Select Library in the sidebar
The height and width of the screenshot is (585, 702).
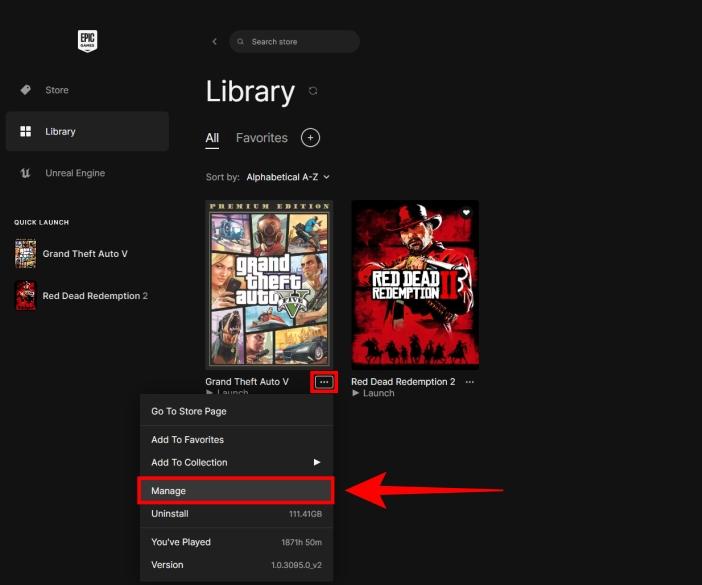pyautogui.click(x=87, y=132)
